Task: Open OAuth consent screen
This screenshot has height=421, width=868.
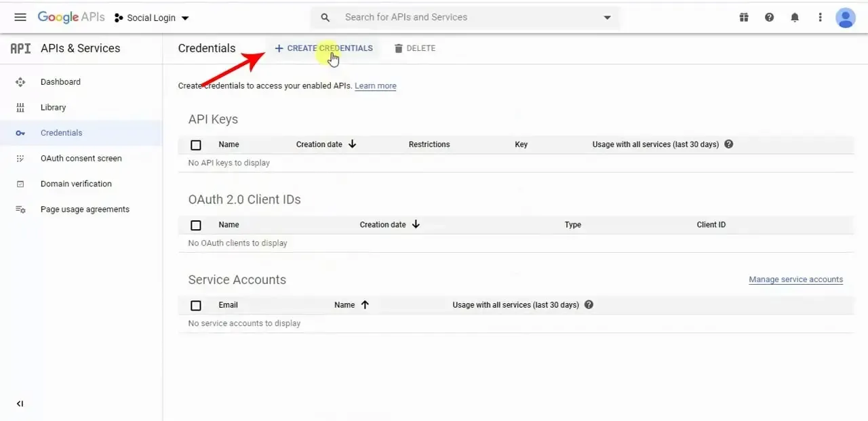Action: (81, 159)
